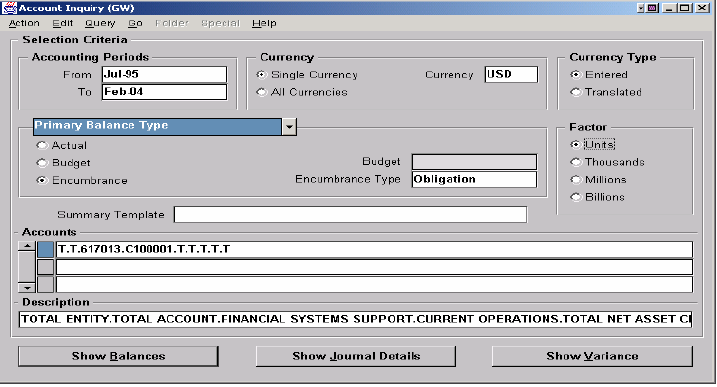Click the Accounts scroll up arrow

[27, 246]
